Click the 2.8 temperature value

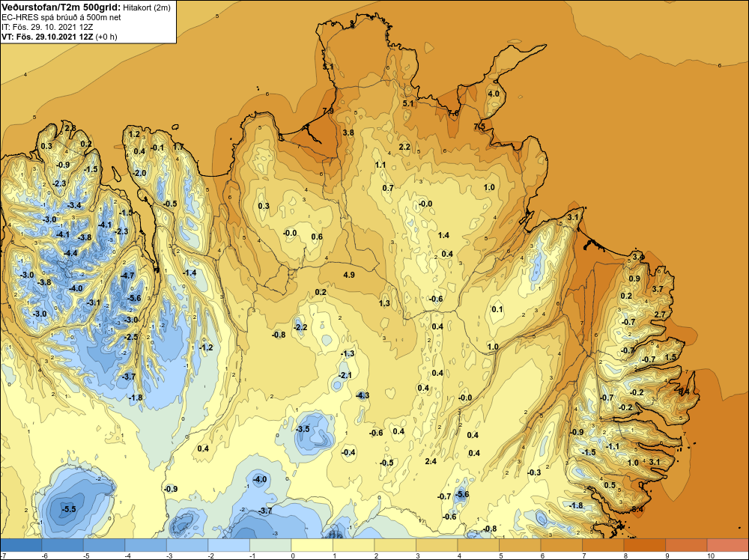click(x=70, y=127)
